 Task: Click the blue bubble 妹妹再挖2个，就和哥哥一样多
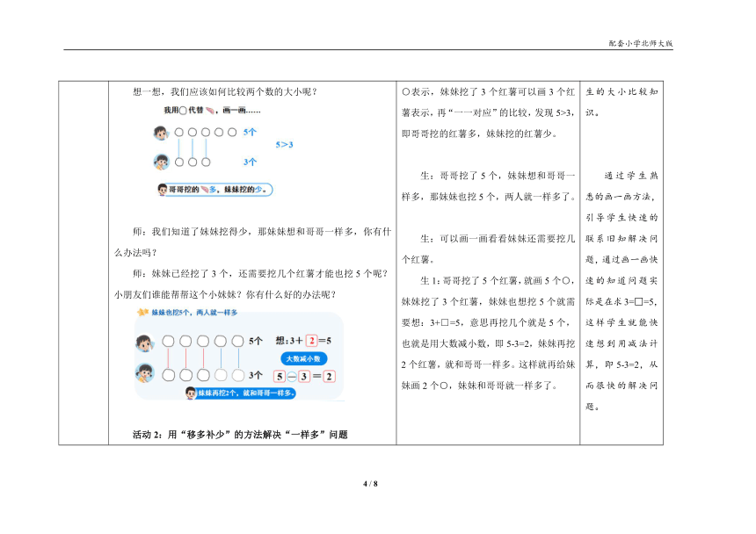tap(240, 393)
